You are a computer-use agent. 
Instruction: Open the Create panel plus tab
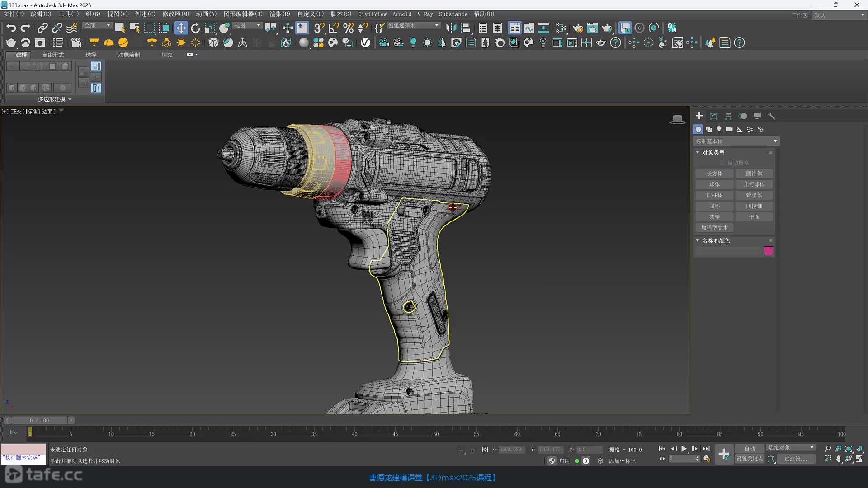(699, 116)
